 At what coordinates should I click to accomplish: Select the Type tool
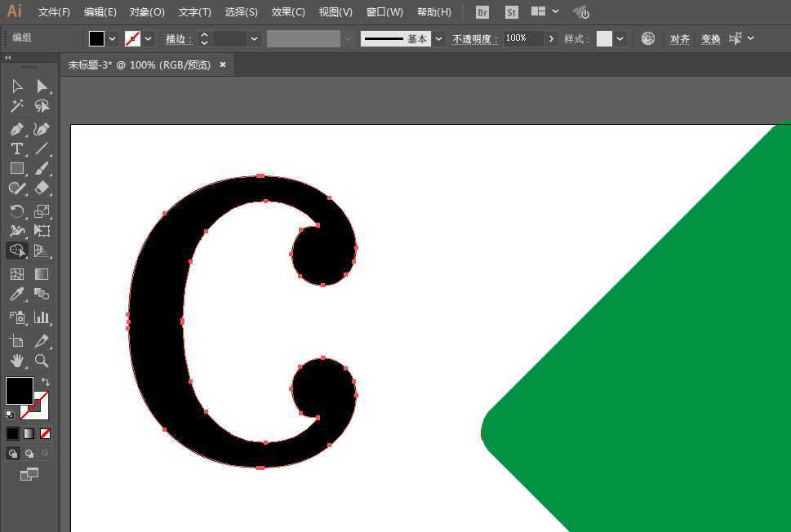point(18,149)
